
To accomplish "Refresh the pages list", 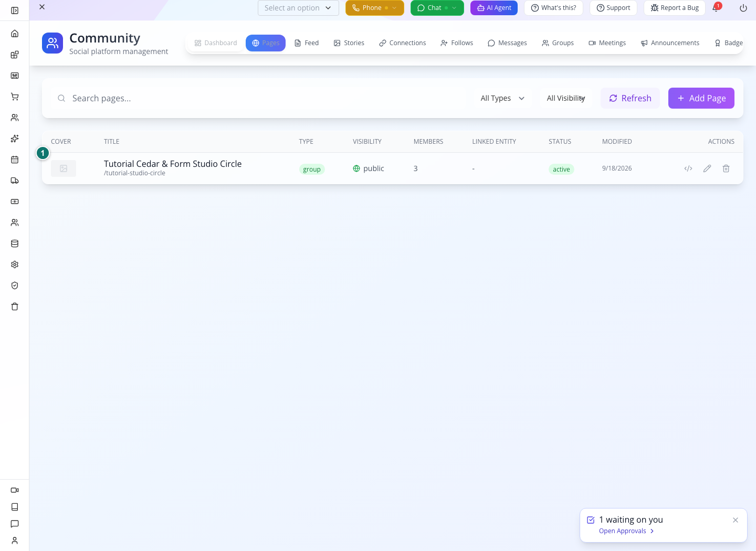I will [x=630, y=98].
